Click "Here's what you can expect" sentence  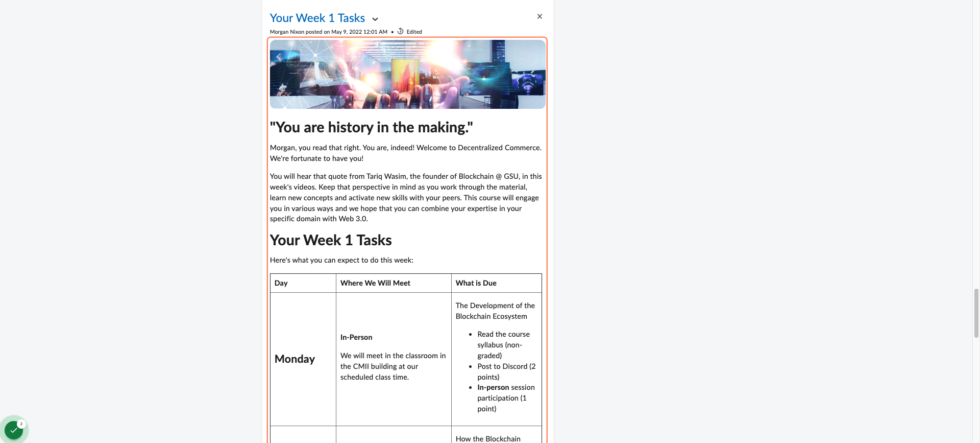pyautogui.click(x=341, y=260)
